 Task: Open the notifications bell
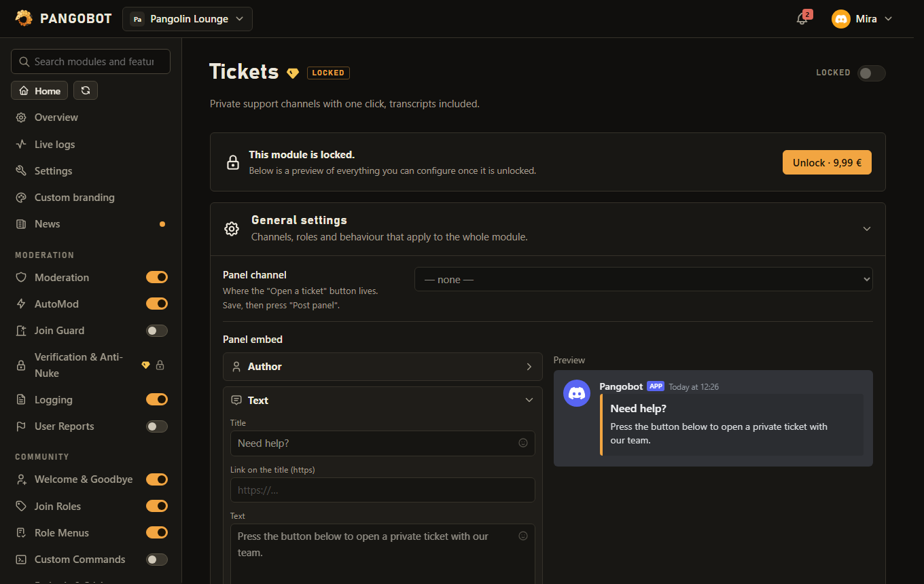pos(802,19)
